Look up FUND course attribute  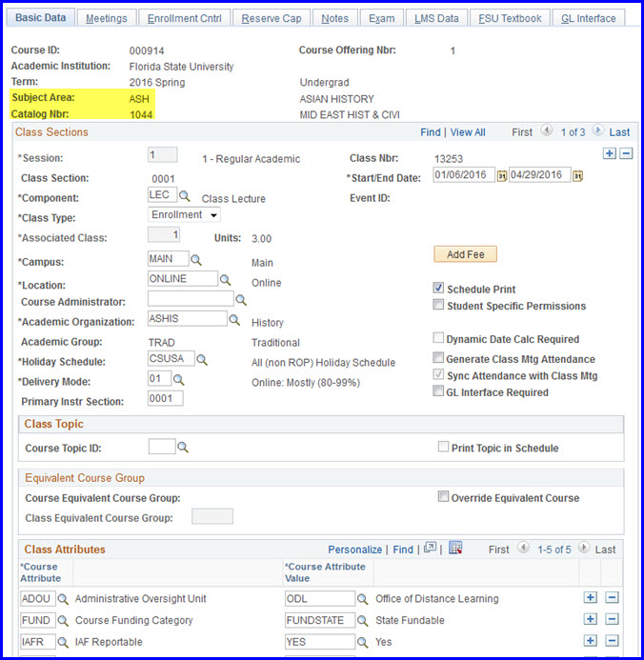(63, 620)
